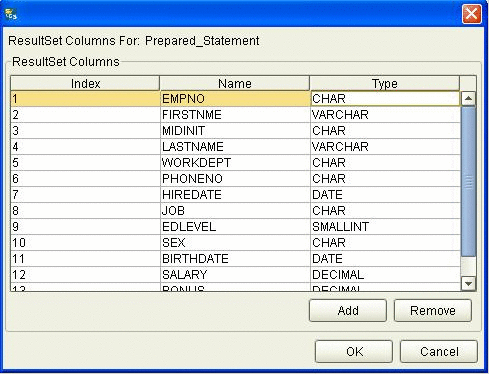Select the BIRTHDATE name cell
This screenshot has width=489, height=374.
click(x=235, y=259)
